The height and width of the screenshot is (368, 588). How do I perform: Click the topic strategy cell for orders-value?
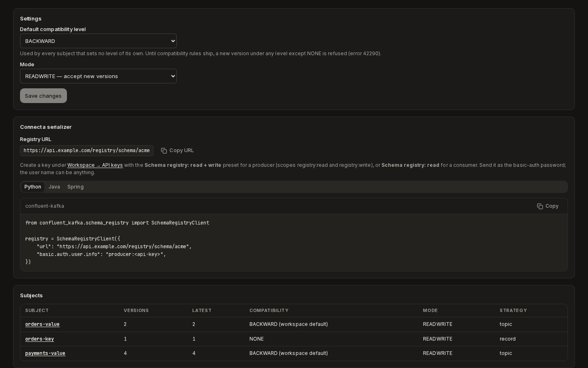tap(506, 324)
